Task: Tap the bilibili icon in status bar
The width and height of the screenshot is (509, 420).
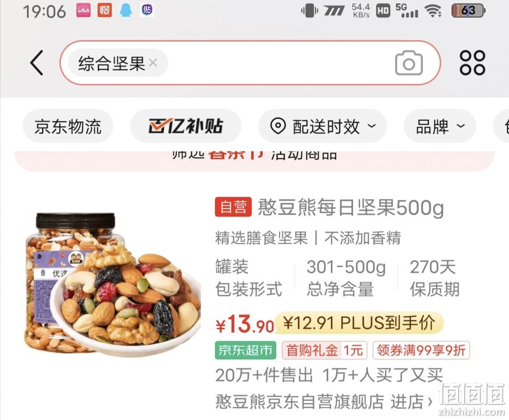Action: pos(83,10)
